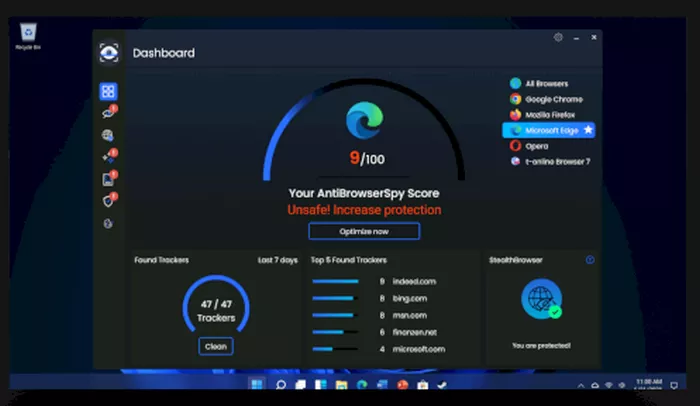Open taskbar Search magnifier

[x=280, y=385]
